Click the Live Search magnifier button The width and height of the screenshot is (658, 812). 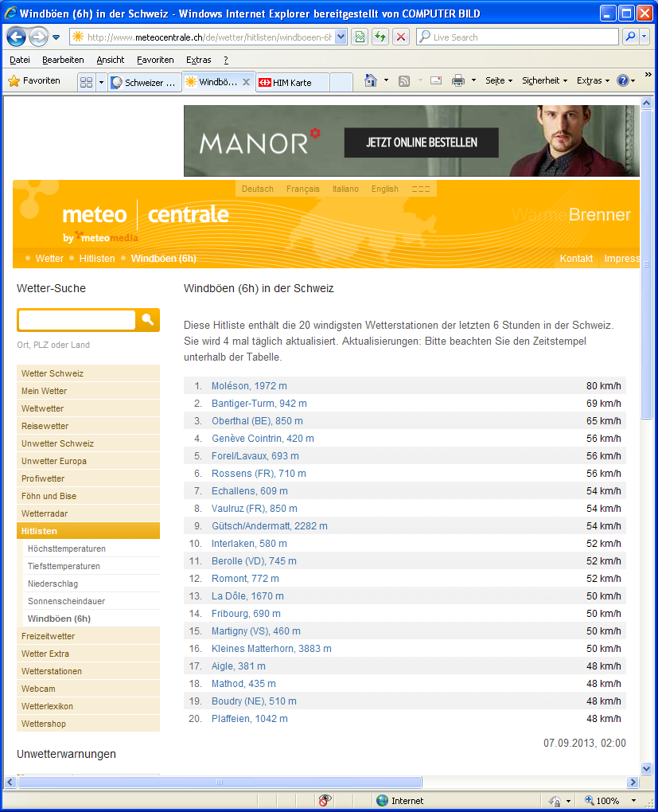click(630, 37)
